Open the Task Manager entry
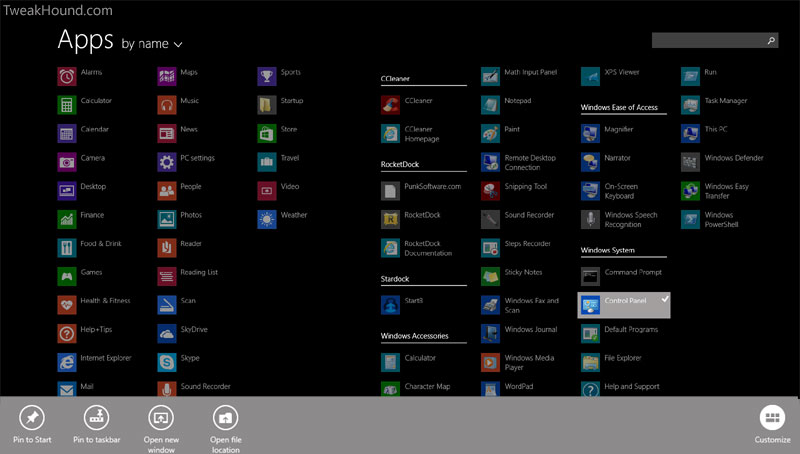The height and width of the screenshot is (454, 800). pyautogui.click(x=714, y=105)
